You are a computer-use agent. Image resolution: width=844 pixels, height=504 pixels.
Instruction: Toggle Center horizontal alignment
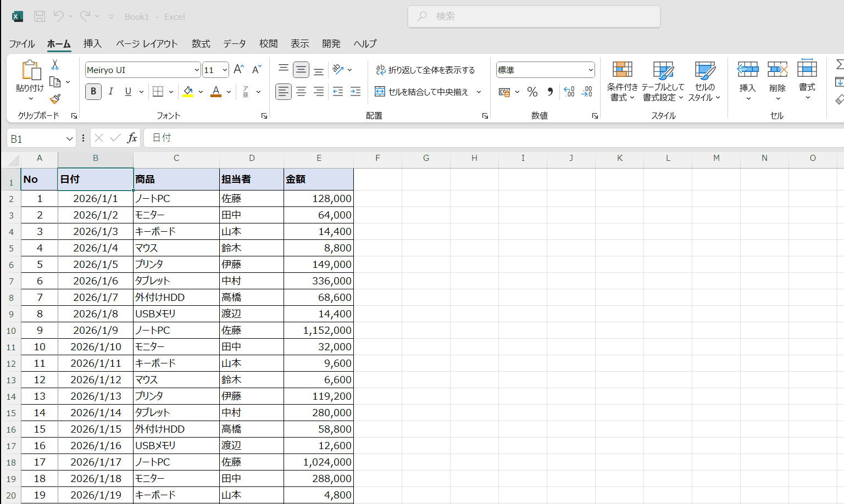coord(301,92)
